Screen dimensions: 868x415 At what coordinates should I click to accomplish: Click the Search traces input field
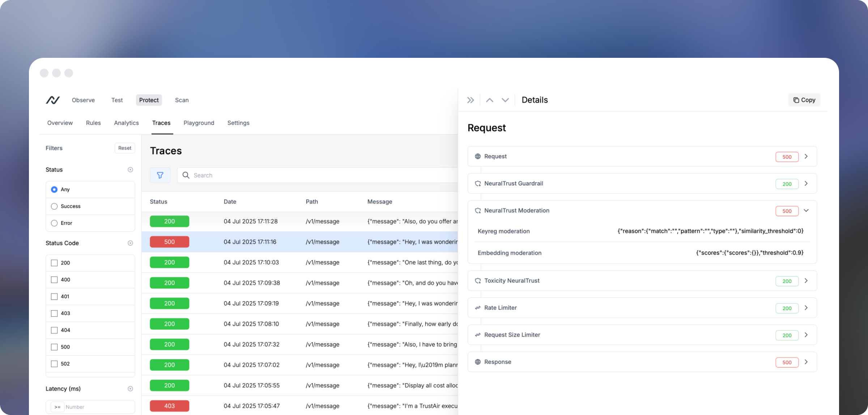tap(318, 175)
